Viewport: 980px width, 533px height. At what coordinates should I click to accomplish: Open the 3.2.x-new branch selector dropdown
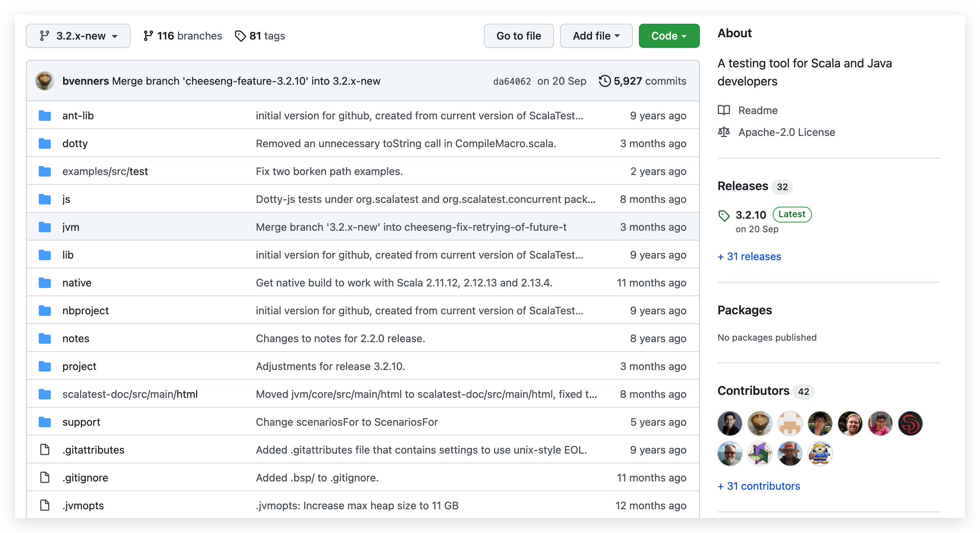(78, 36)
